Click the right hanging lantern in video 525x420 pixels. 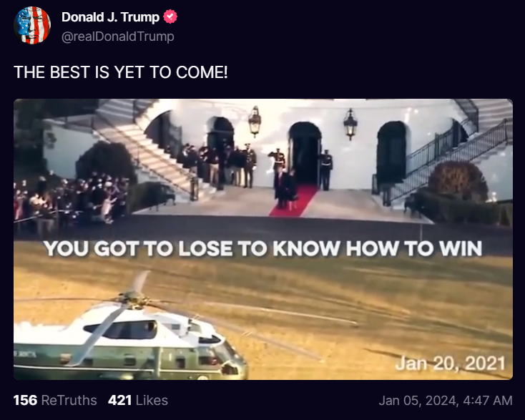point(350,124)
